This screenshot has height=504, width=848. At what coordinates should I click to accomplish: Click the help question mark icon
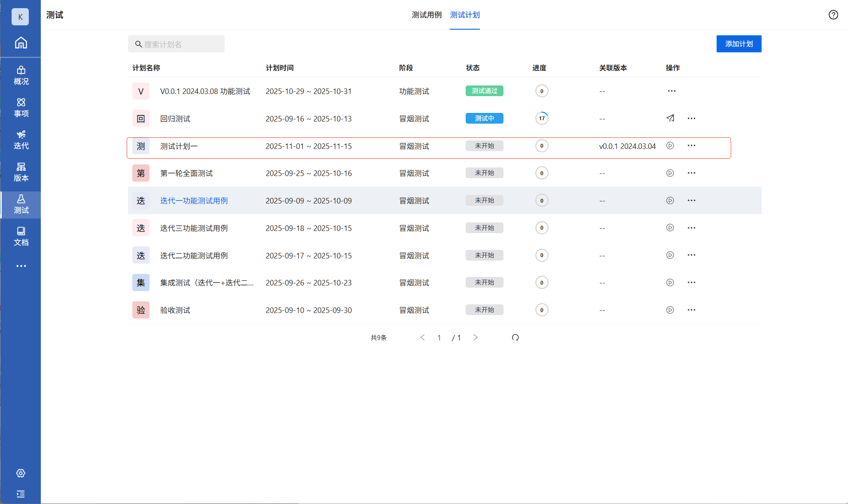point(833,15)
